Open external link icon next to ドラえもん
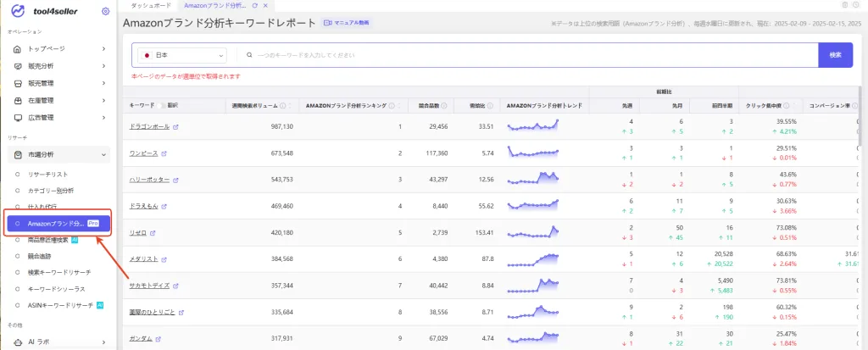Screen dimensions: 868x350 pyautogui.click(x=164, y=207)
